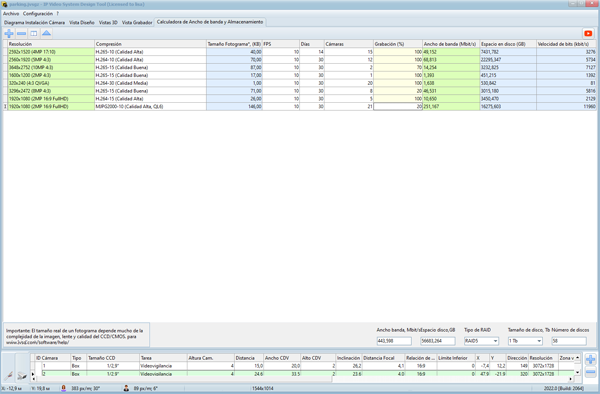Click the Resolución column header in the calculator table

coord(51,44)
